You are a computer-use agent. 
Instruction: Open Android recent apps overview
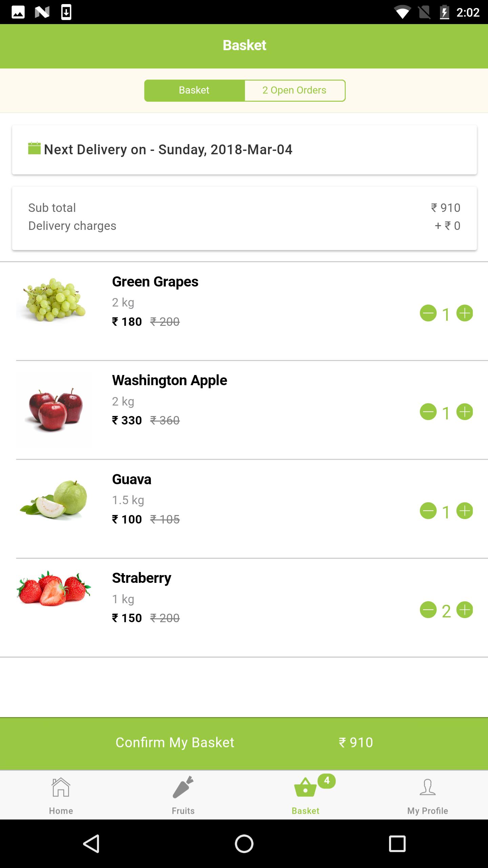coord(397,843)
